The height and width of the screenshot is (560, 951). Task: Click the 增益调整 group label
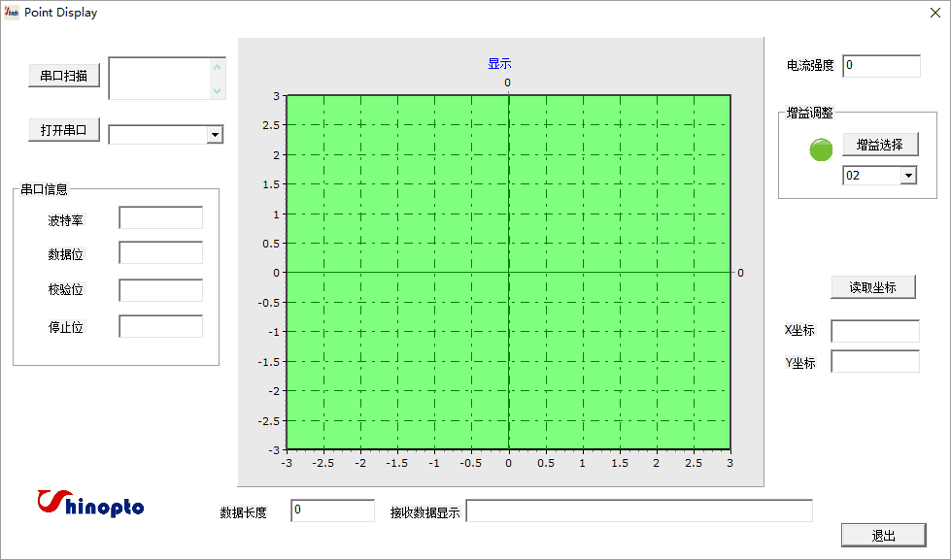click(x=810, y=113)
